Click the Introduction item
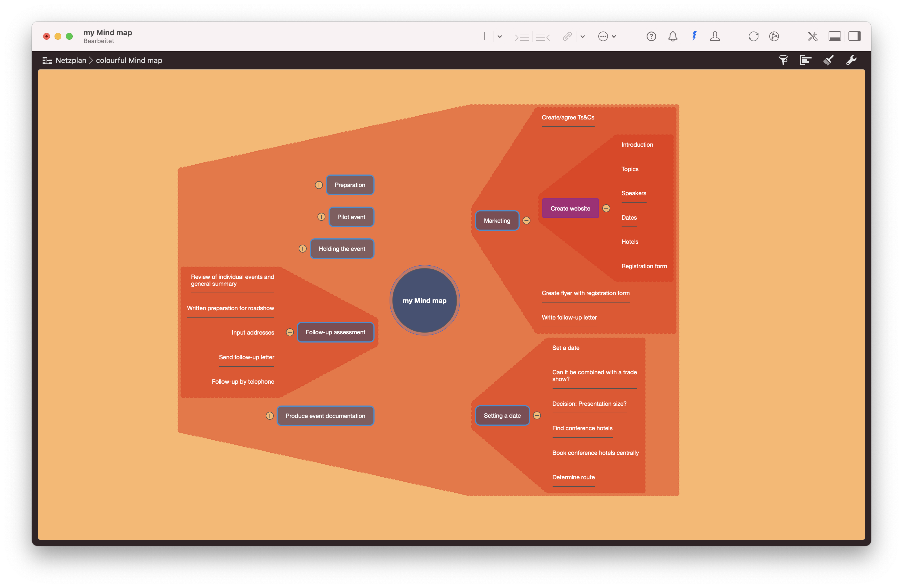Image resolution: width=903 pixels, height=588 pixels. (637, 145)
